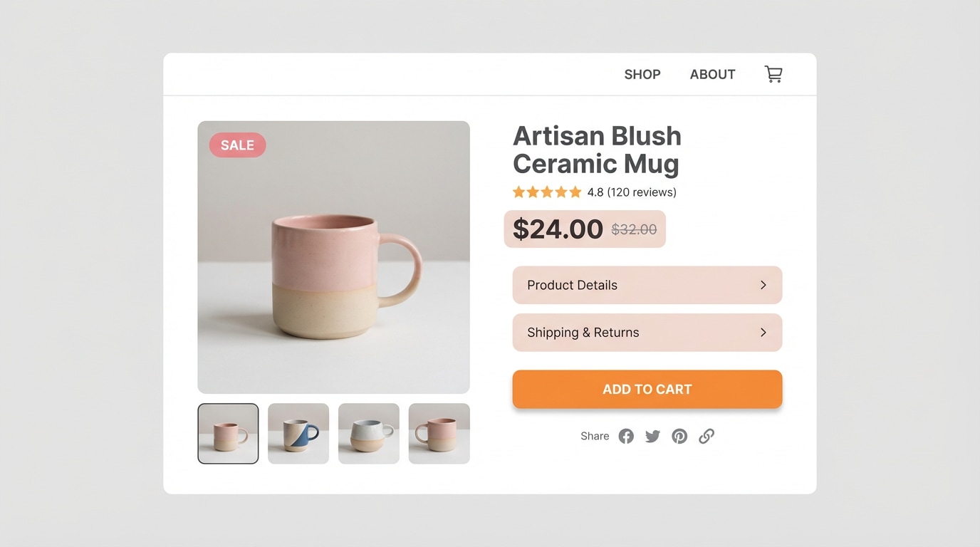
Task: Share the mug on Twitter
Action: coord(652,435)
